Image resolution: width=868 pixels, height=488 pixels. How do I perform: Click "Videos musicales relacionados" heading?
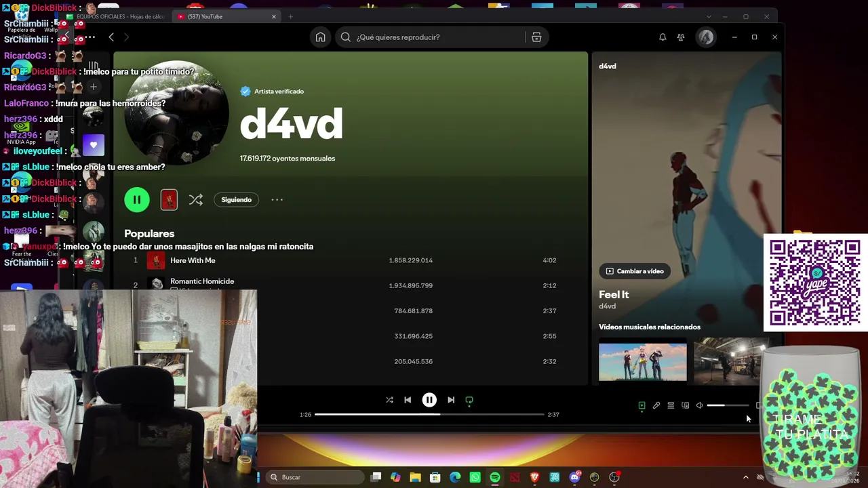(650, 327)
